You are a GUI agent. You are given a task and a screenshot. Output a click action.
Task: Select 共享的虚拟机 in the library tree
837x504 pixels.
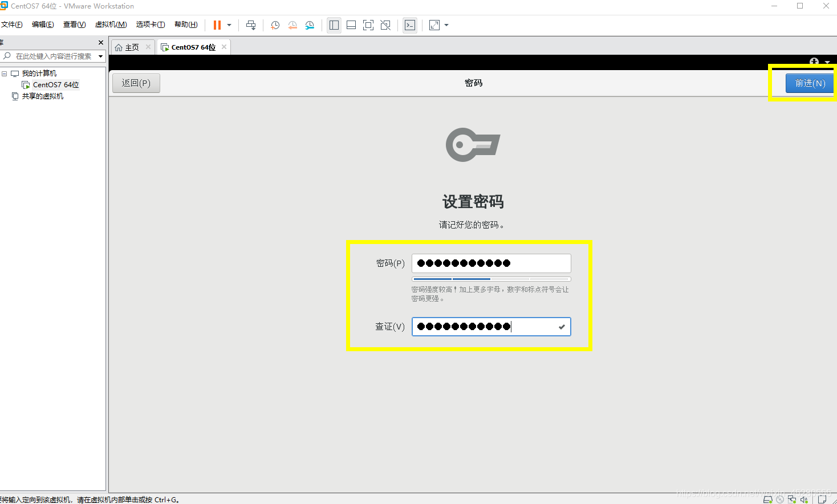[x=43, y=96]
